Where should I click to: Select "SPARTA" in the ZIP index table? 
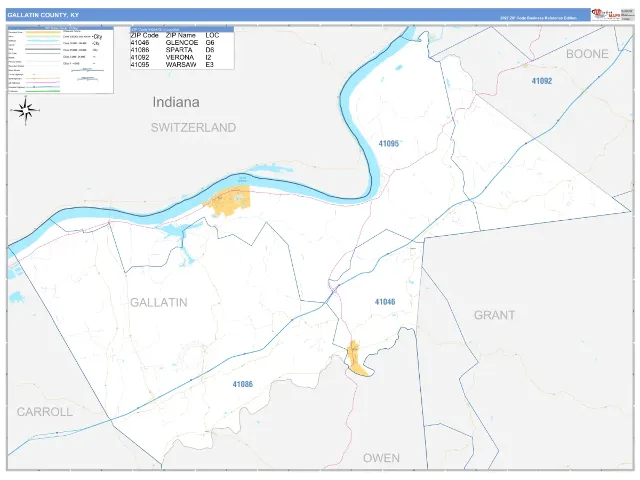(179, 50)
